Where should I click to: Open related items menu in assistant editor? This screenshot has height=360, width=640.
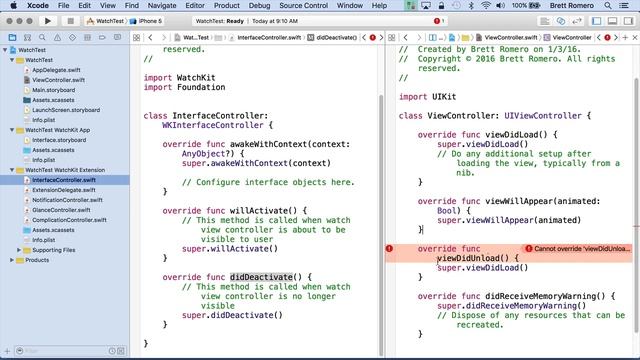(x=391, y=38)
